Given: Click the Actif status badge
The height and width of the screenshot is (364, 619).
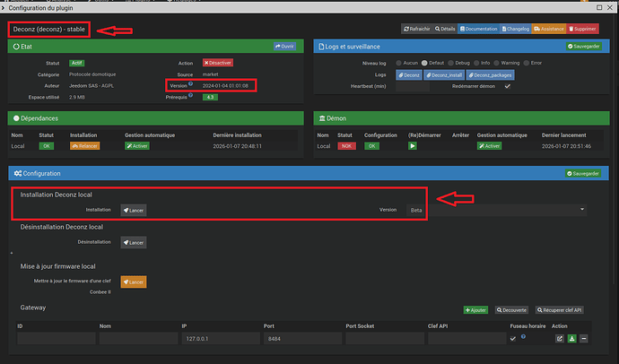Looking at the screenshot, I should click(76, 63).
